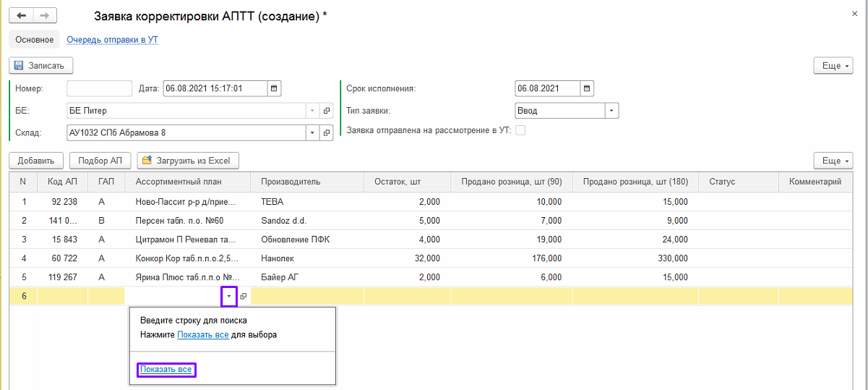This screenshot has height=390, width=868.
Task: Click into the Номер input field
Action: (99, 89)
